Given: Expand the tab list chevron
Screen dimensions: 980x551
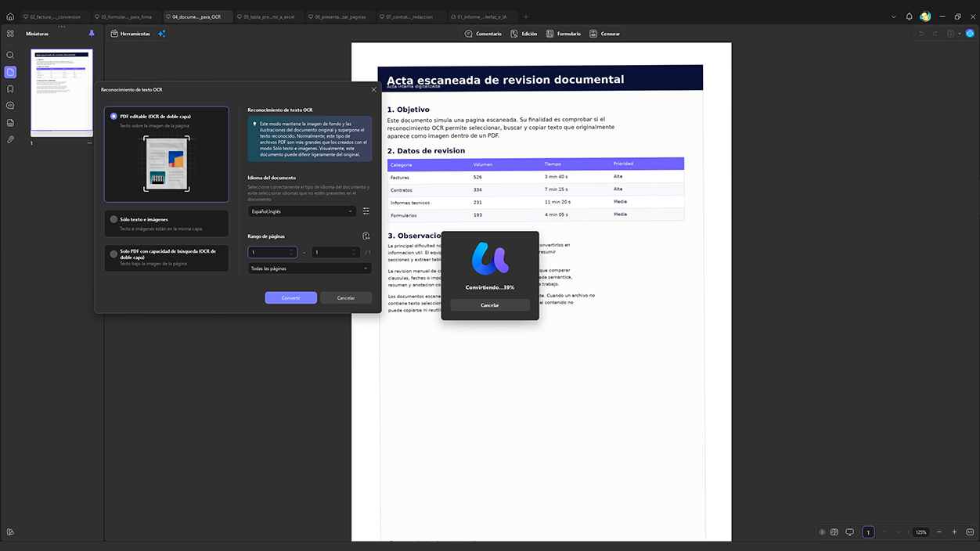Looking at the screenshot, I should click(894, 16).
